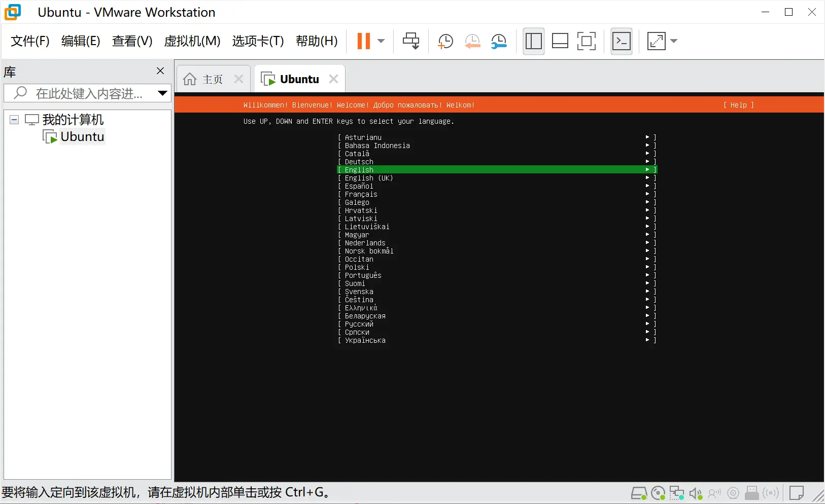Viewport: 825px width, 504px height.
Task: Open the 查看(V) menu
Action: click(132, 41)
